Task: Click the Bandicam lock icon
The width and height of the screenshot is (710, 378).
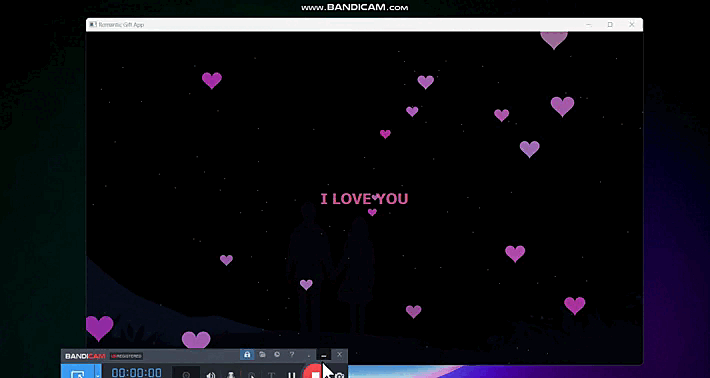Action: point(247,354)
